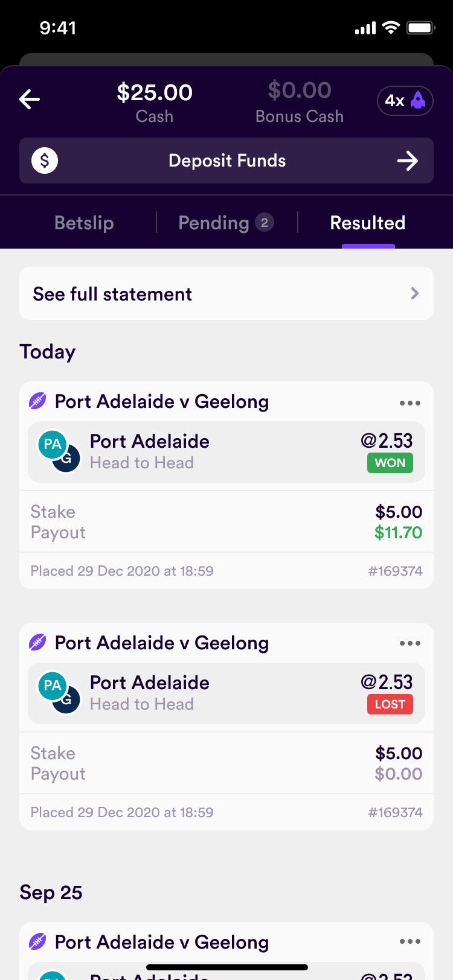Viewport: 453px width, 980px height.
Task: Open the 4x rocket boost badge
Action: coord(405,100)
